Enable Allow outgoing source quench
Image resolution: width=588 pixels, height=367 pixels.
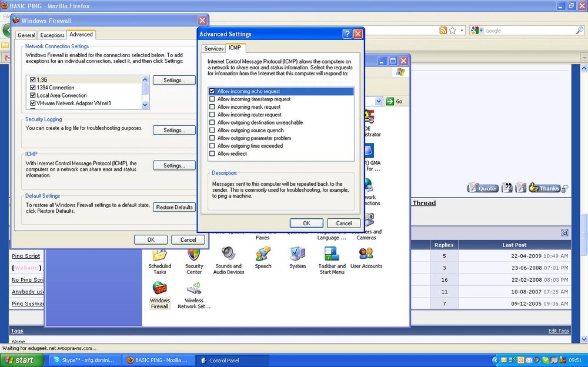[212, 130]
